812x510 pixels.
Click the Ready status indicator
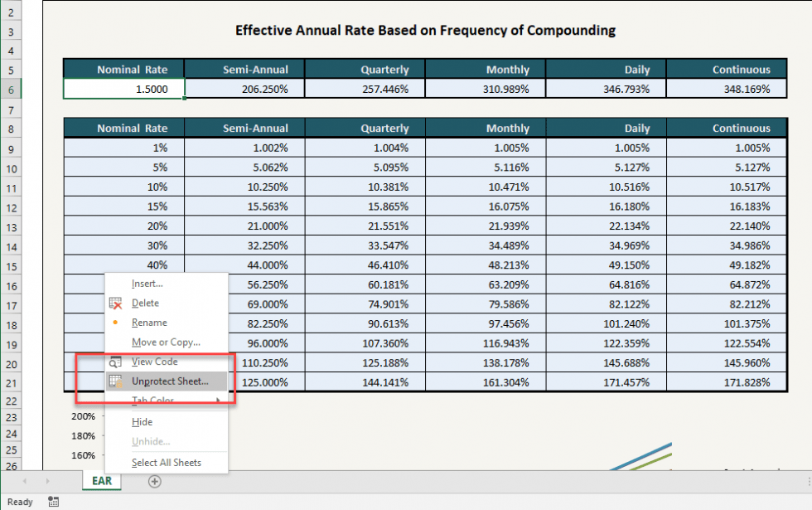(20, 501)
